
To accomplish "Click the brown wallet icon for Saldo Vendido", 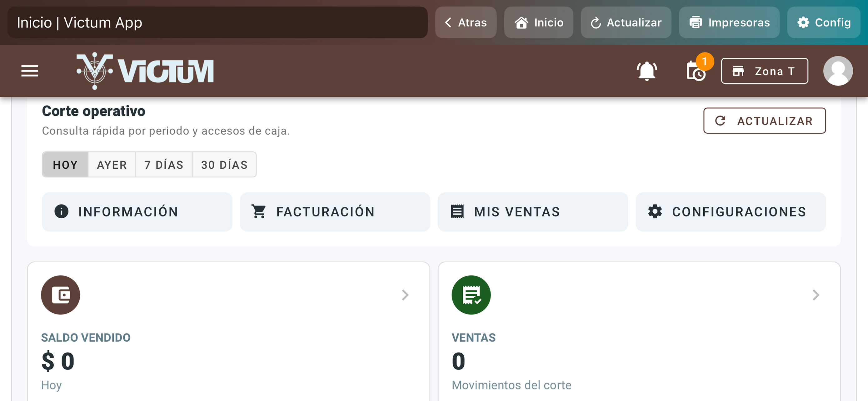I will [61, 295].
